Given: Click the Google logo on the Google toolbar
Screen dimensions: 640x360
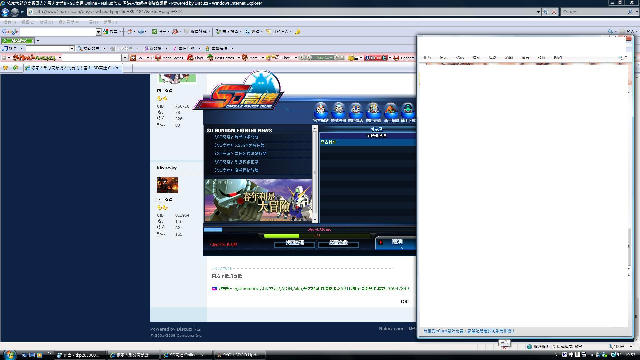Looking at the screenshot, I should pos(10,31).
